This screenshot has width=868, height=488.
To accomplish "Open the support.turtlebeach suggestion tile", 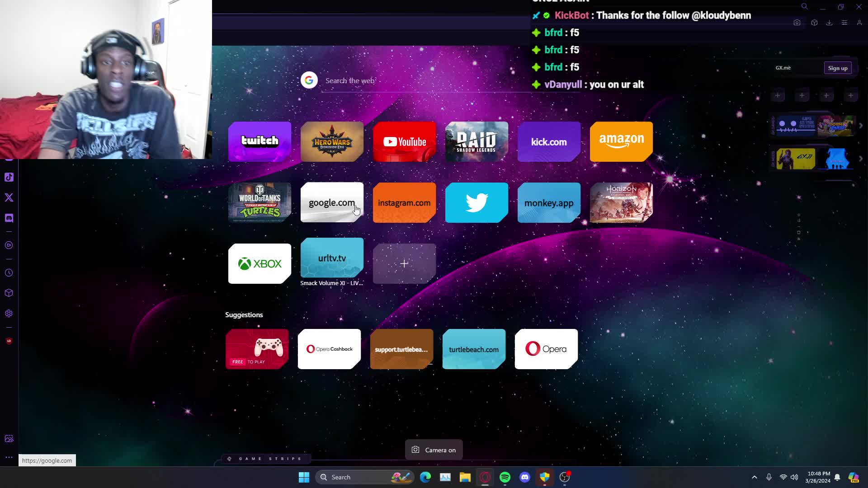I will (x=402, y=349).
